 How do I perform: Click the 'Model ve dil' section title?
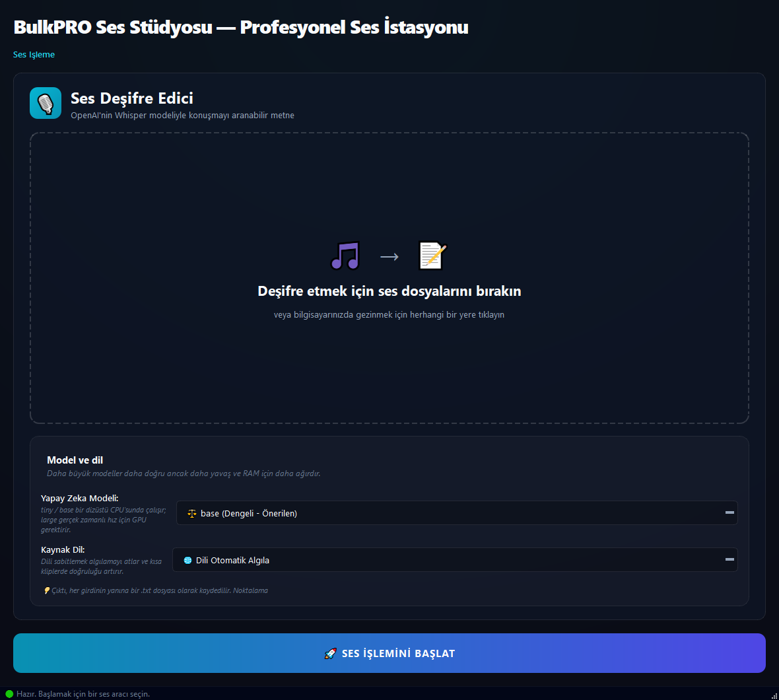tap(75, 460)
